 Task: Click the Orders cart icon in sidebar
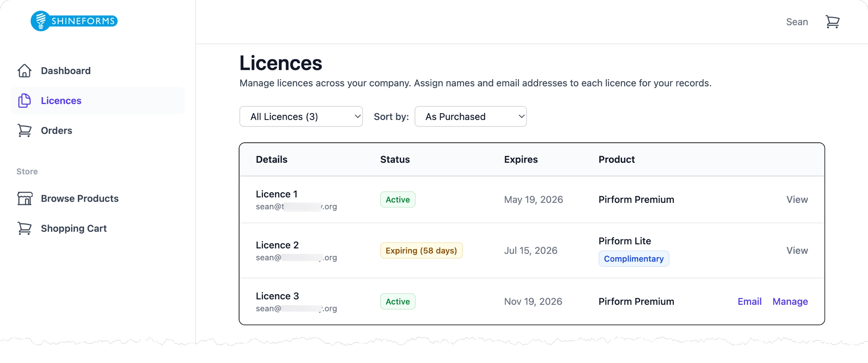[25, 131]
